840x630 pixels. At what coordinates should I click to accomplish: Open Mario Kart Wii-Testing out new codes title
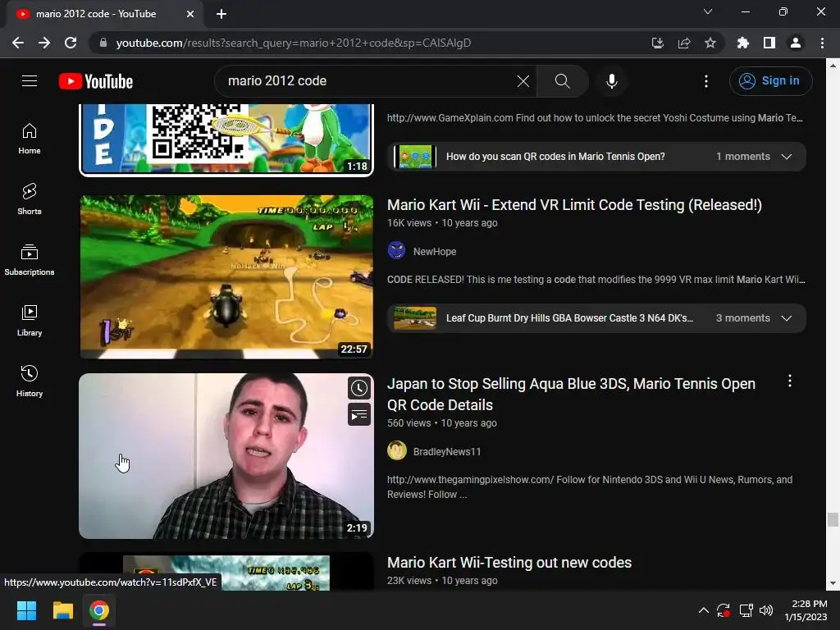509,563
